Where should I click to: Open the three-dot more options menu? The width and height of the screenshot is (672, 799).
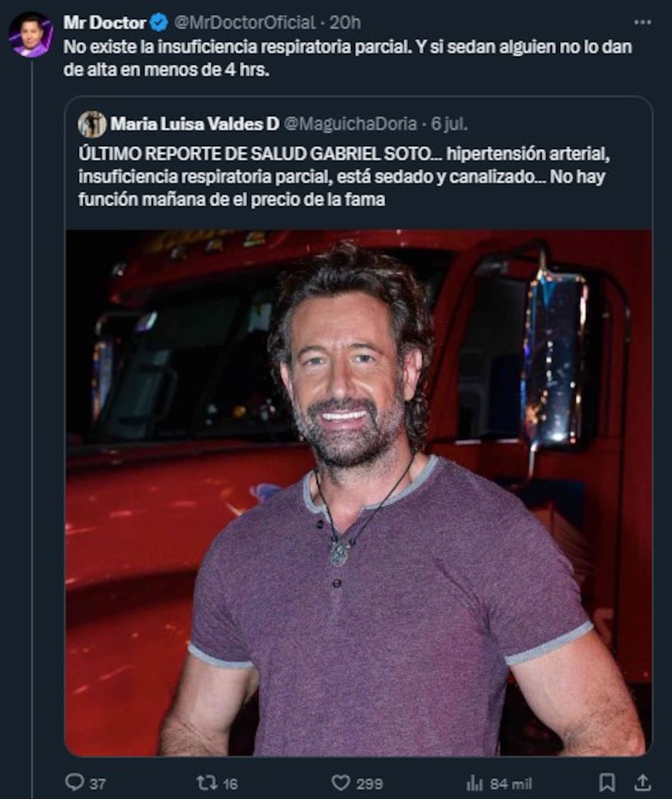point(642,22)
